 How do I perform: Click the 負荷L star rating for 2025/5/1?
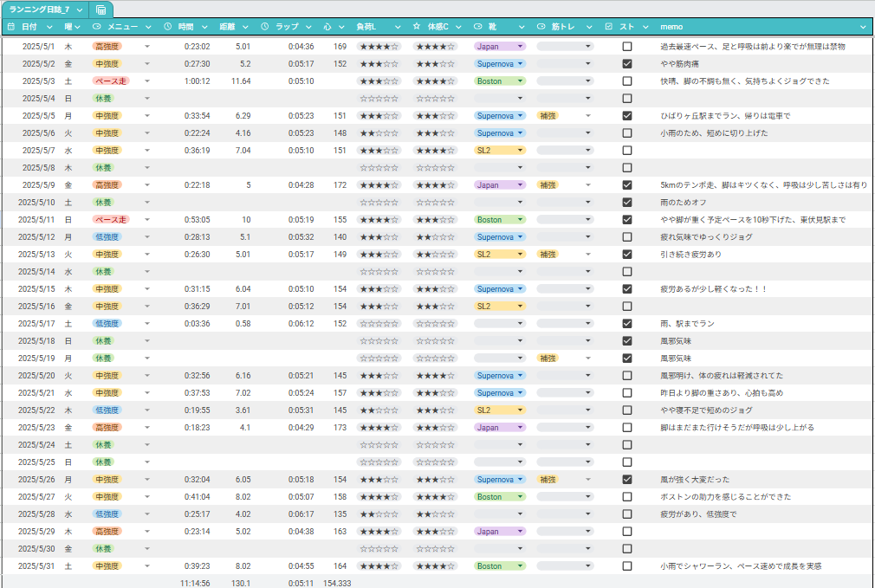[x=379, y=47]
